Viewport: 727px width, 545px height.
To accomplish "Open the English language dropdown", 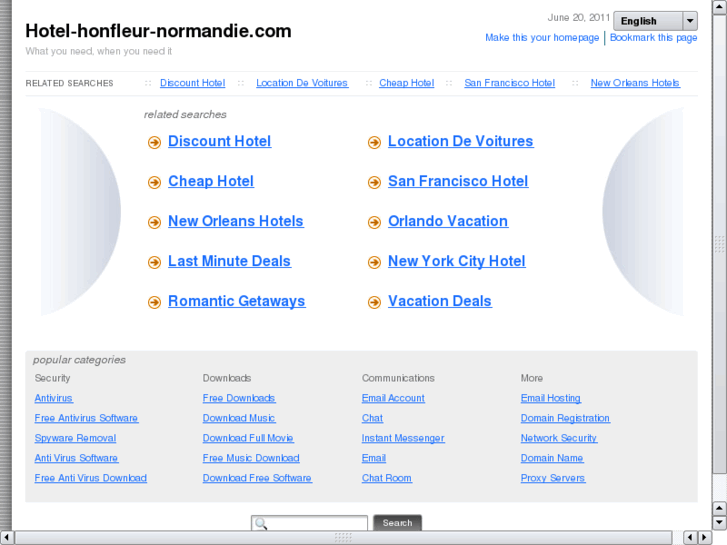I will click(655, 21).
